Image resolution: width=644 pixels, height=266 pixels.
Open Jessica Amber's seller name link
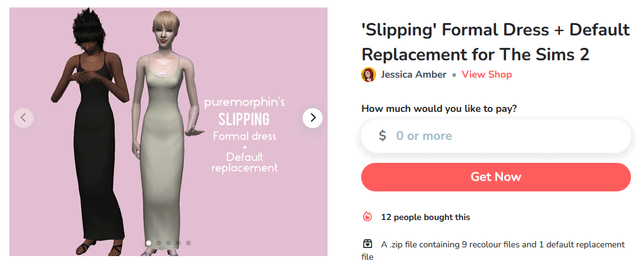[413, 75]
